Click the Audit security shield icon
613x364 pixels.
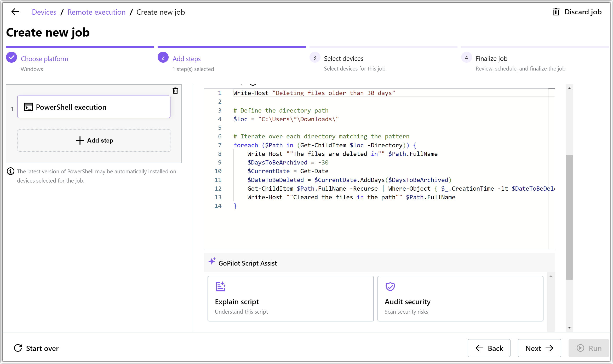tap(390, 286)
